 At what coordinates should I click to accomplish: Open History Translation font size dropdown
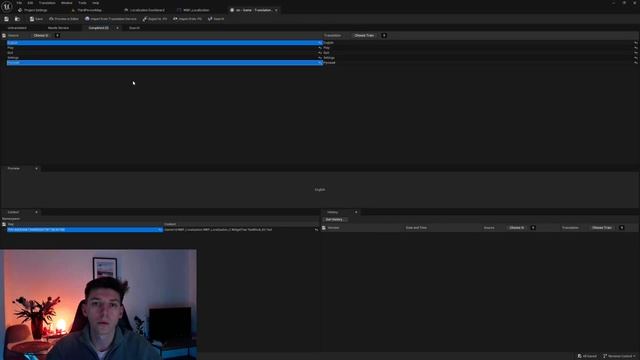(622, 228)
